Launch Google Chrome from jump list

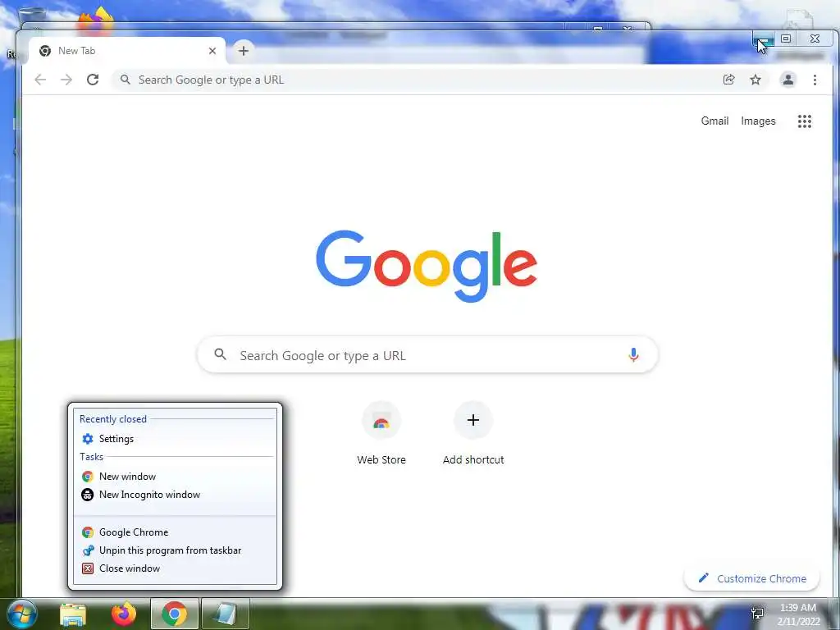click(175, 532)
